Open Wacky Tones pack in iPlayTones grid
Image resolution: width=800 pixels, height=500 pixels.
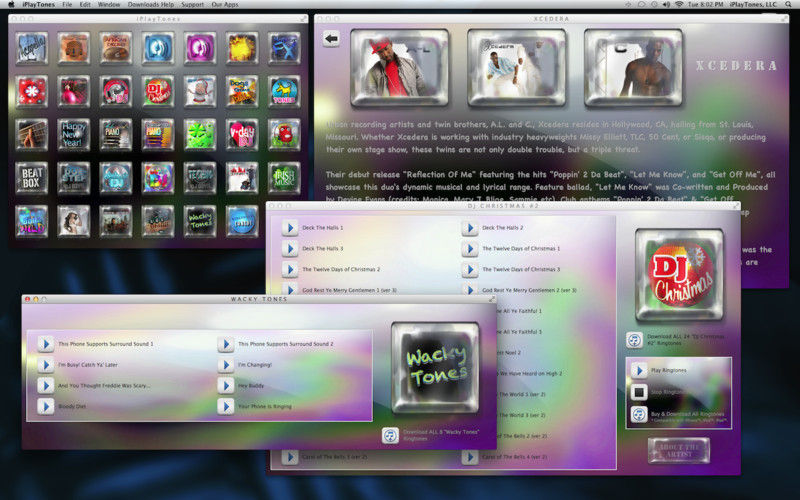click(200, 221)
